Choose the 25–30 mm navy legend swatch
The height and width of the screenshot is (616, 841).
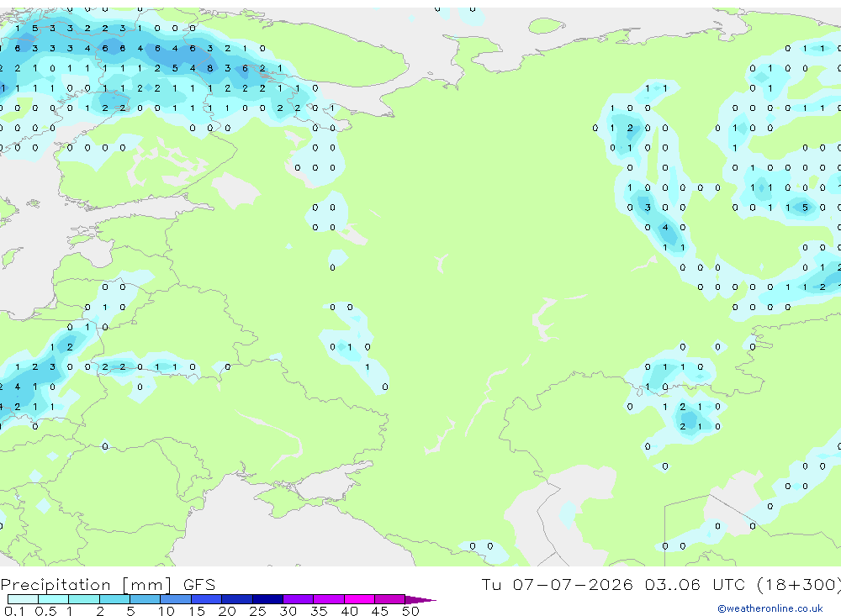tap(267, 599)
